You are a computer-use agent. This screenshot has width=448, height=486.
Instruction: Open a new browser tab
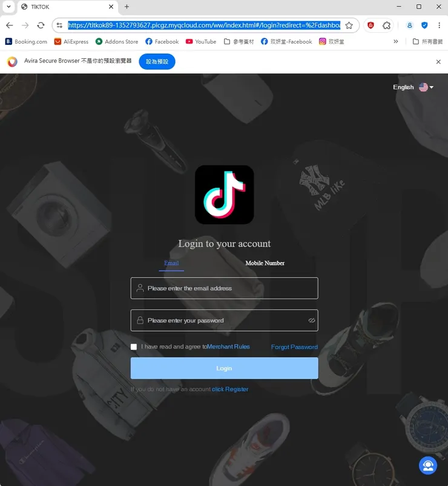(x=127, y=7)
